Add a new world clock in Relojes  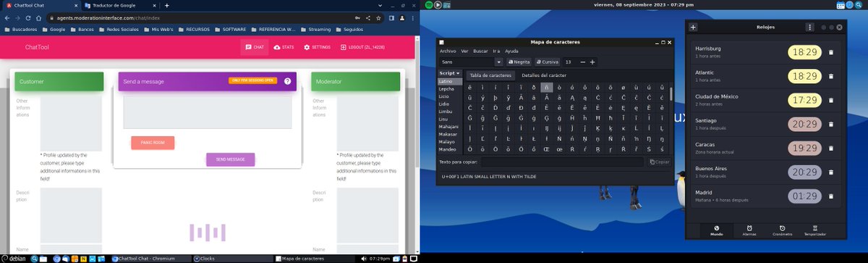[693, 28]
